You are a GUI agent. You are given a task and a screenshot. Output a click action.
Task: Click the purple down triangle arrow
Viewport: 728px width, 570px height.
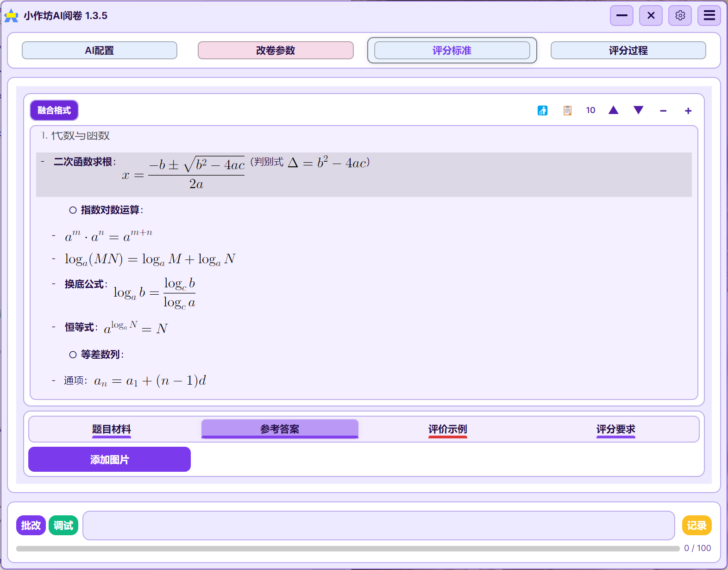pos(638,110)
